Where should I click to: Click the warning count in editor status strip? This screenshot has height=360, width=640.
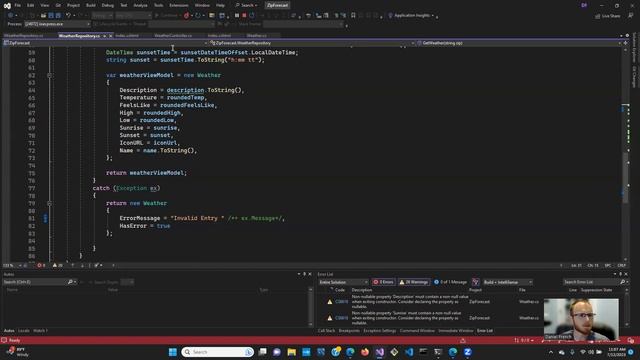pyautogui.click(x=58, y=265)
